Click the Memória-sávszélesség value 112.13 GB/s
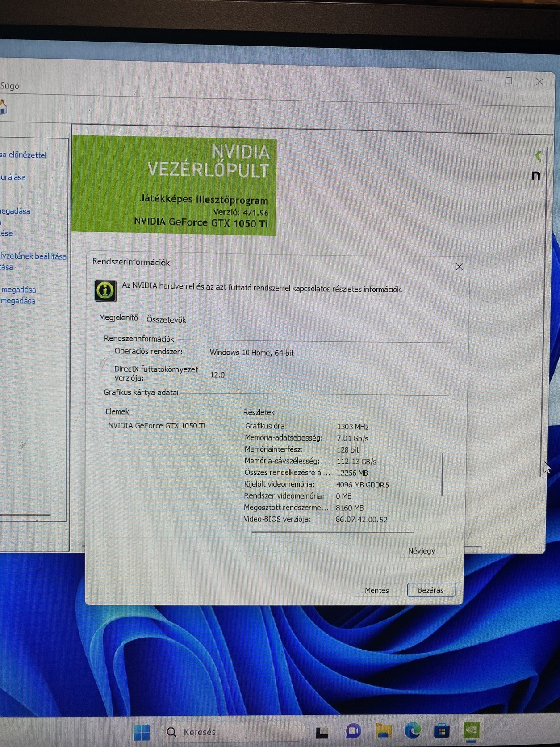Screen dimensions: 560x747 coord(356,462)
